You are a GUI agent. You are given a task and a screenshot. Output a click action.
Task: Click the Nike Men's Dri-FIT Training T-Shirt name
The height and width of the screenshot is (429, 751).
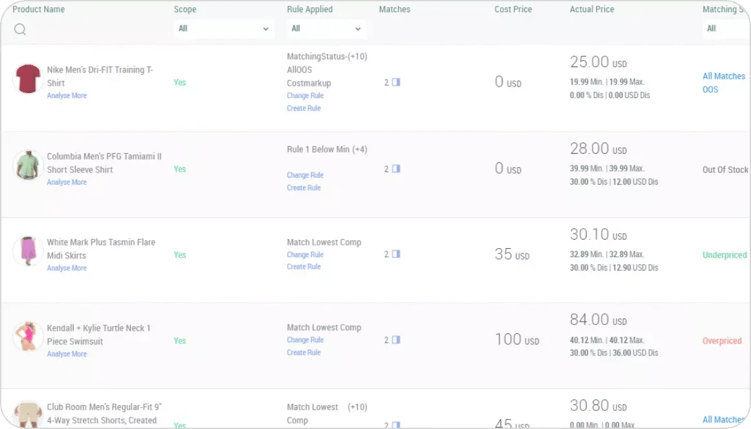coord(100,76)
